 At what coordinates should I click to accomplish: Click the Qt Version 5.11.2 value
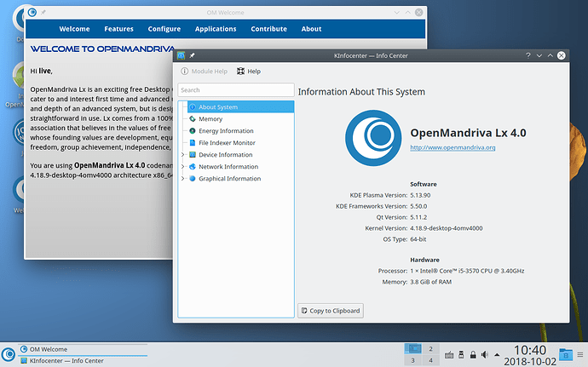(x=418, y=217)
